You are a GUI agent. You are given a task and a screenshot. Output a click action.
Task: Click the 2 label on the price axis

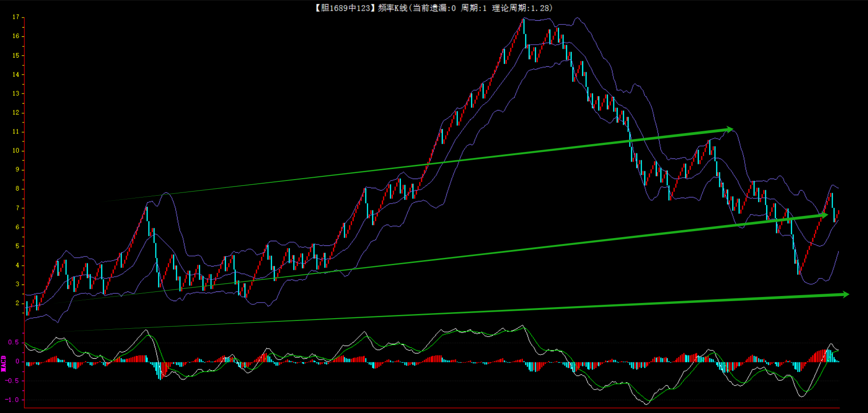(x=17, y=303)
